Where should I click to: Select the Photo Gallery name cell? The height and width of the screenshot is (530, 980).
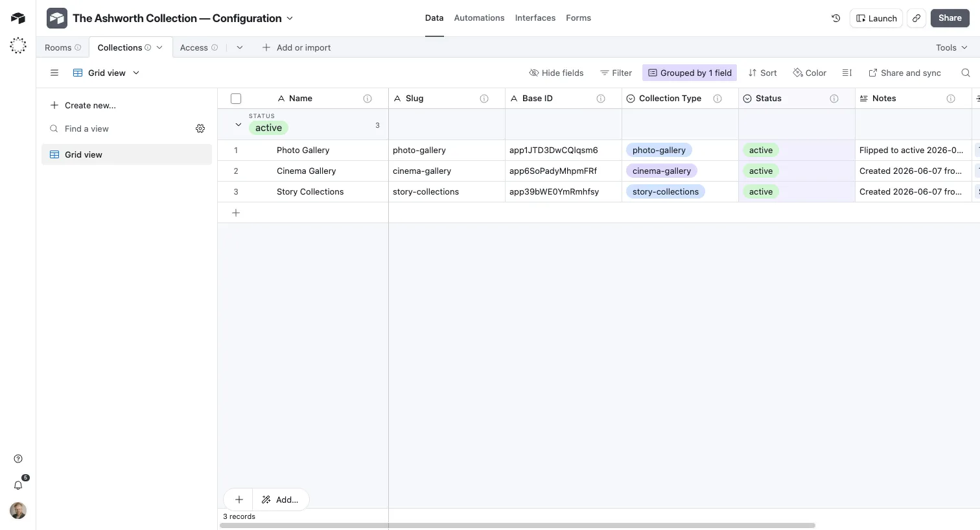tap(303, 150)
